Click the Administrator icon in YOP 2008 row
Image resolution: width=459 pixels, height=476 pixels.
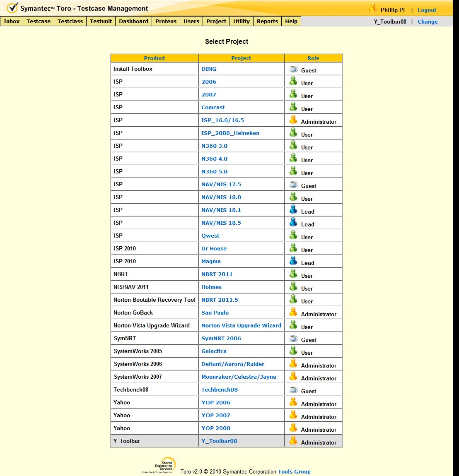(x=293, y=428)
